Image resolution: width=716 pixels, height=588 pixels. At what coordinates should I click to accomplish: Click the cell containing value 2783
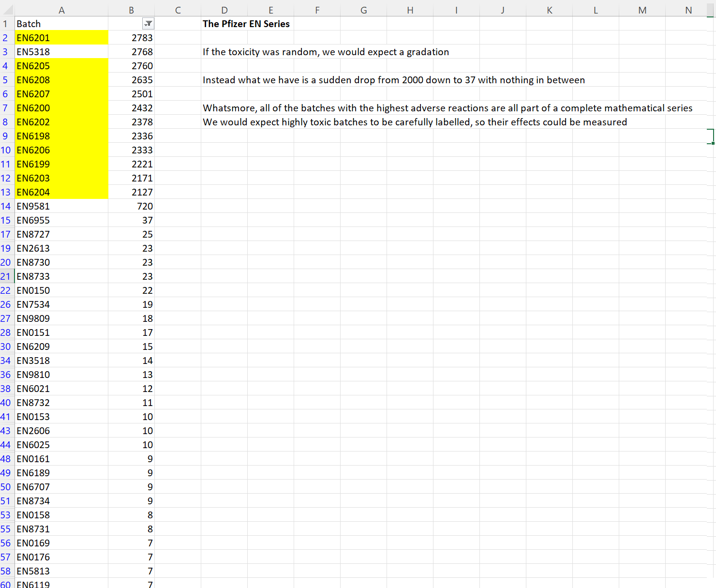(131, 38)
